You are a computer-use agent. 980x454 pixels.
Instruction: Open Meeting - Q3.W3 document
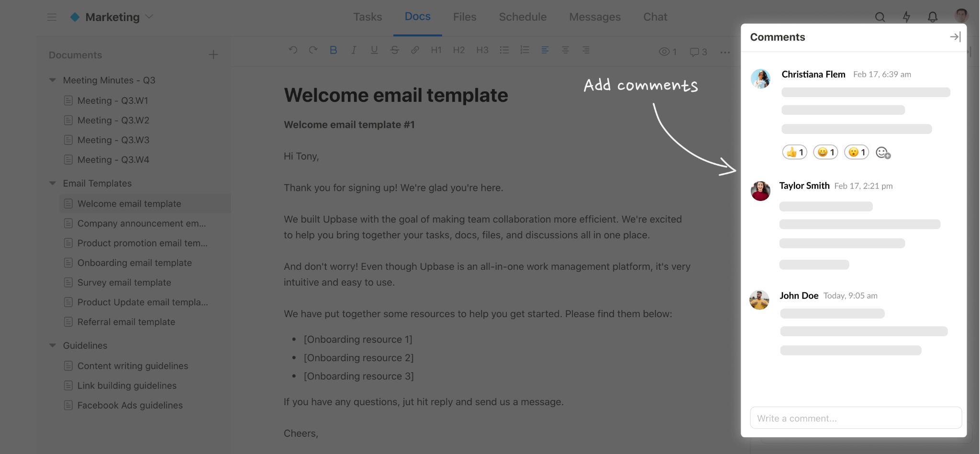click(x=113, y=140)
